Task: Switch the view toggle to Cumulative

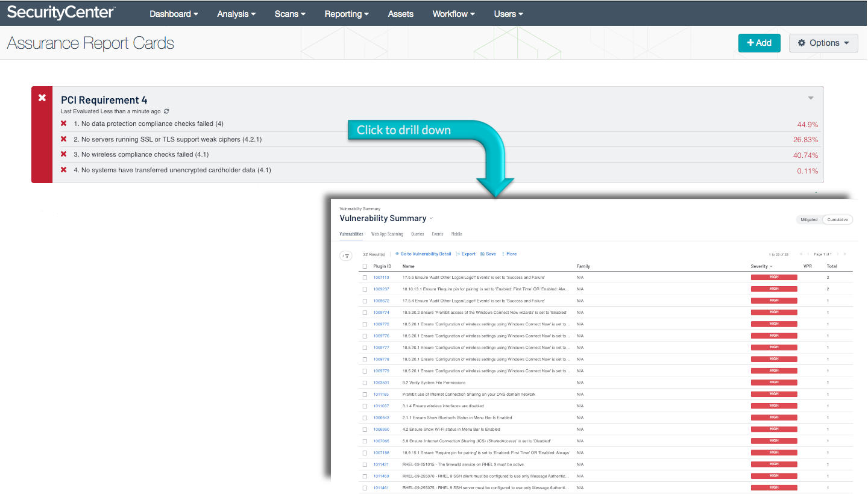Action: pyautogui.click(x=838, y=220)
